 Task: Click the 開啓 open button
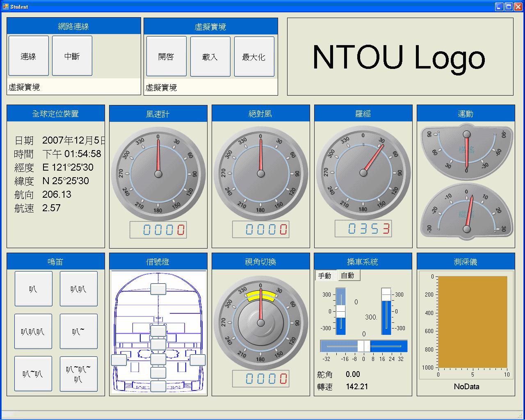coord(167,57)
